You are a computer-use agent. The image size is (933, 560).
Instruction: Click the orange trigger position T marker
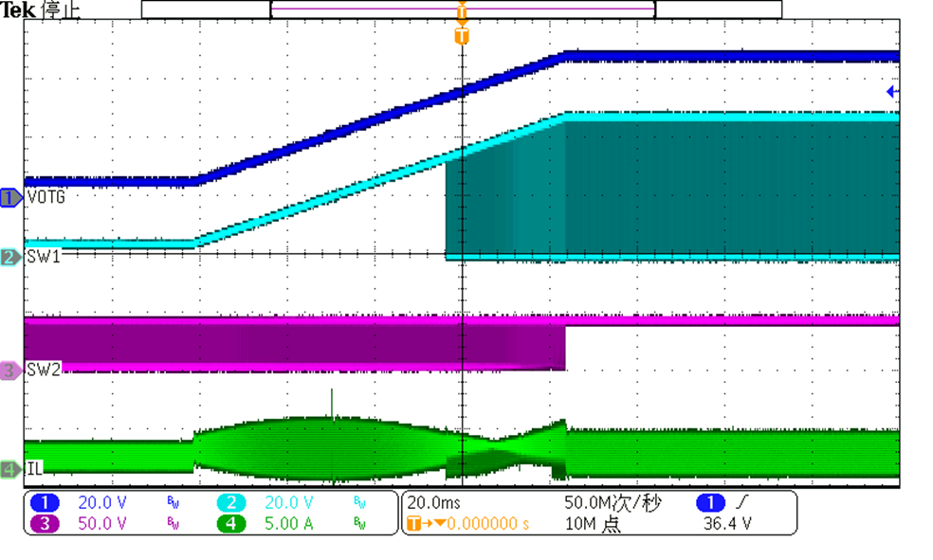[x=462, y=37]
